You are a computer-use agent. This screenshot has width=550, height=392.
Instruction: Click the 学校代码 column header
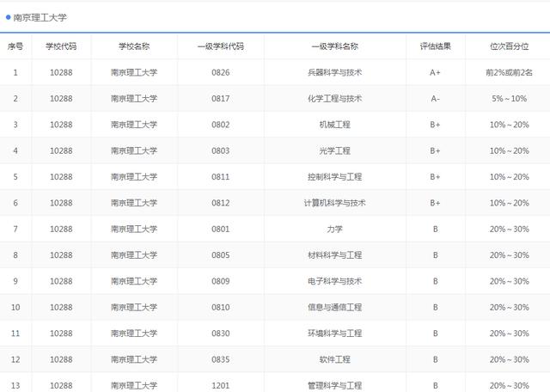click(61, 46)
